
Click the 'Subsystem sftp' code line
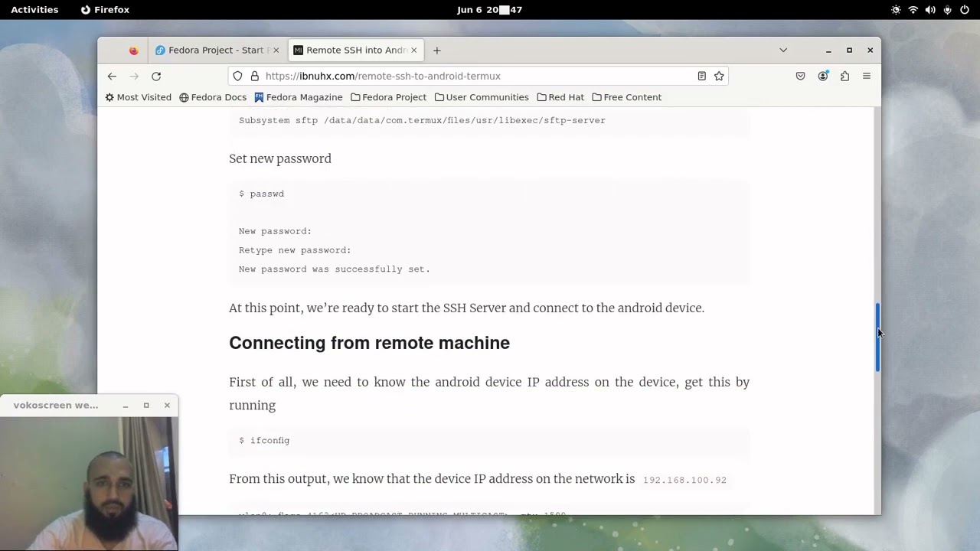[x=422, y=120]
